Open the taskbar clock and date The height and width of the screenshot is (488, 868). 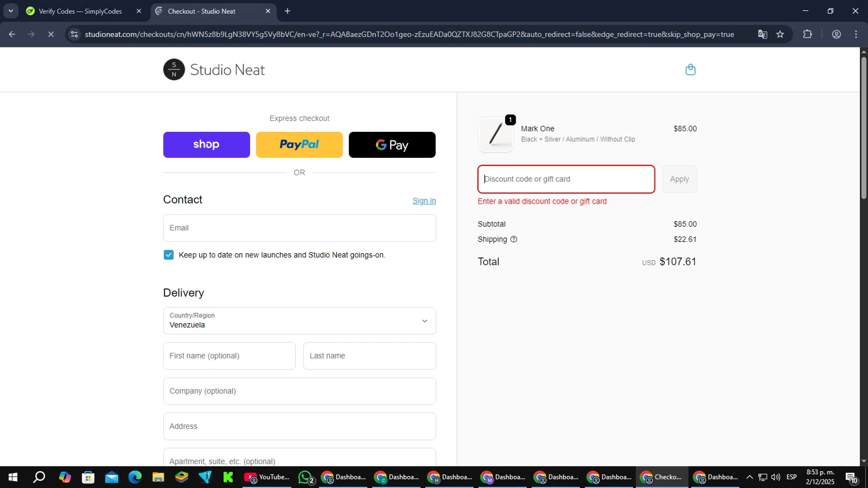(820, 477)
